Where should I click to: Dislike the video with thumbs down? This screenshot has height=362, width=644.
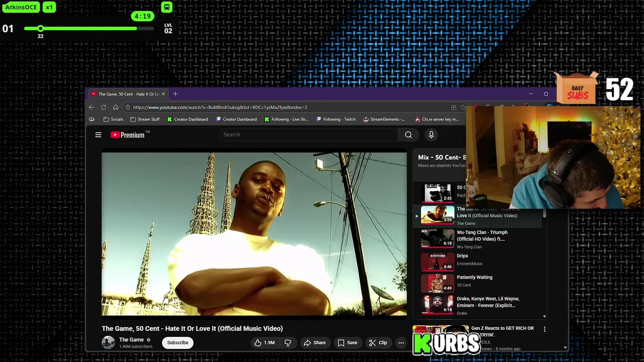pos(288,343)
